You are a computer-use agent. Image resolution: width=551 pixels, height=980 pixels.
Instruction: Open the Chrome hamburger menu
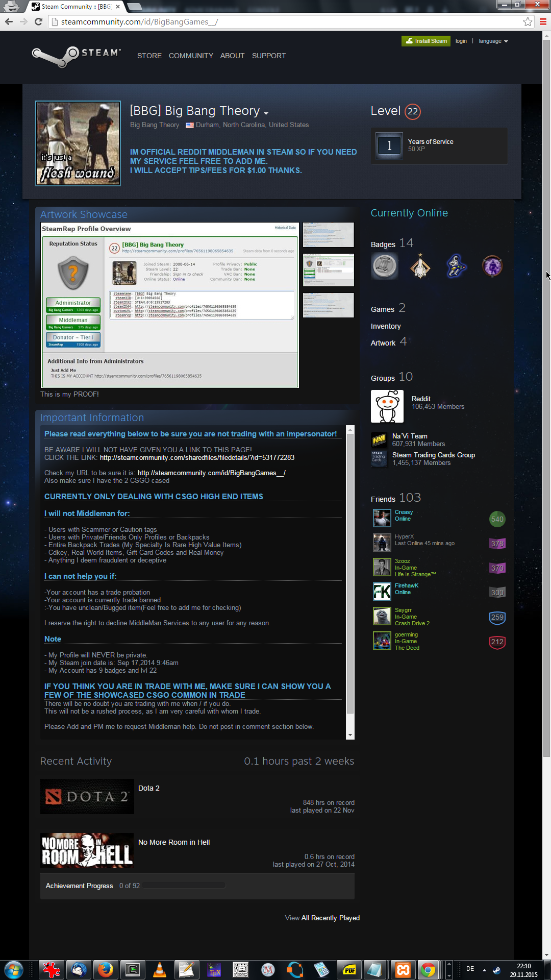point(543,22)
